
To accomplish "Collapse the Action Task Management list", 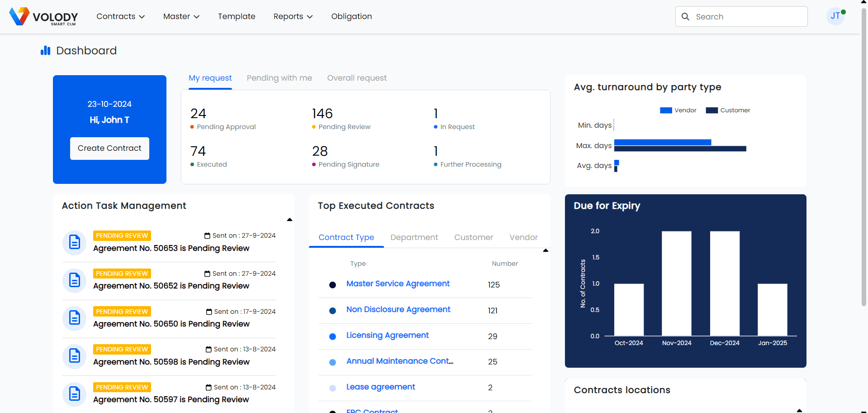I will coord(289,219).
